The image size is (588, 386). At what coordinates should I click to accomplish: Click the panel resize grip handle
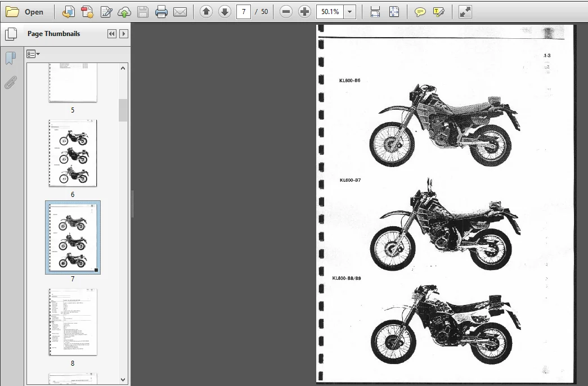[x=132, y=204]
